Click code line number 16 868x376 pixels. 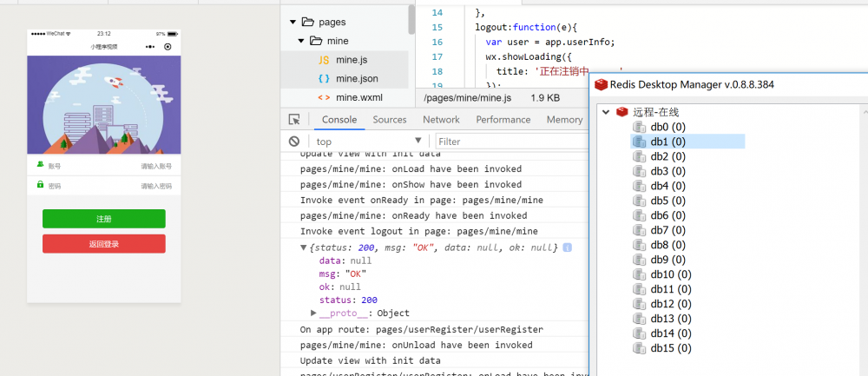437,42
